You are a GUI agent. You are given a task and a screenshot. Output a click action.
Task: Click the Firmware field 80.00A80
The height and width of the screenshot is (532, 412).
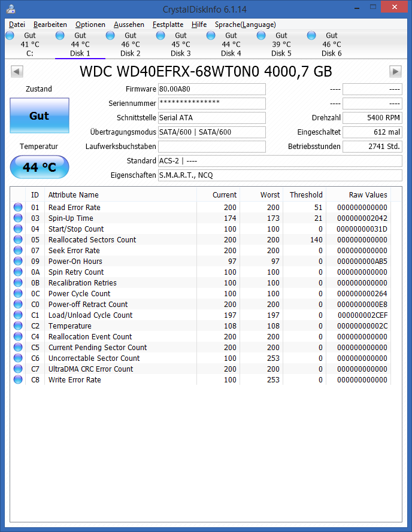[x=212, y=89]
